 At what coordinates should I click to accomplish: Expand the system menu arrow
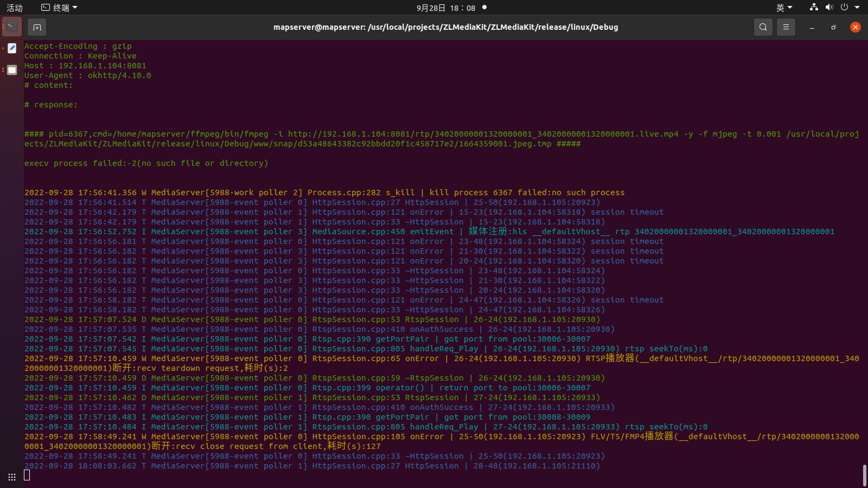pos(857,8)
